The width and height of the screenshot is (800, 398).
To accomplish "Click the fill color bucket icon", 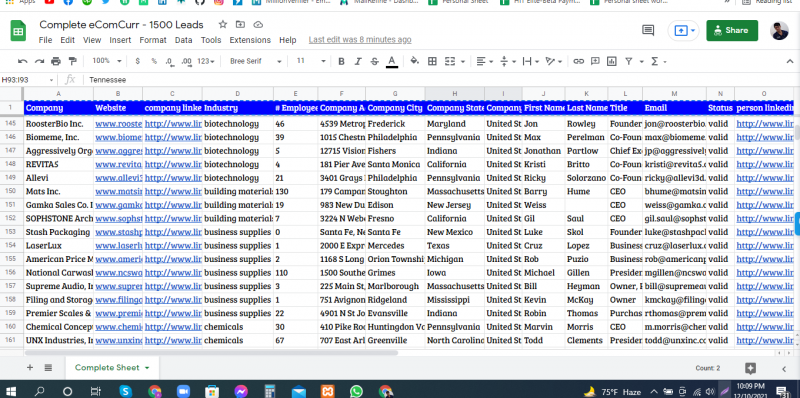I will pyautogui.click(x=415, y=61).
